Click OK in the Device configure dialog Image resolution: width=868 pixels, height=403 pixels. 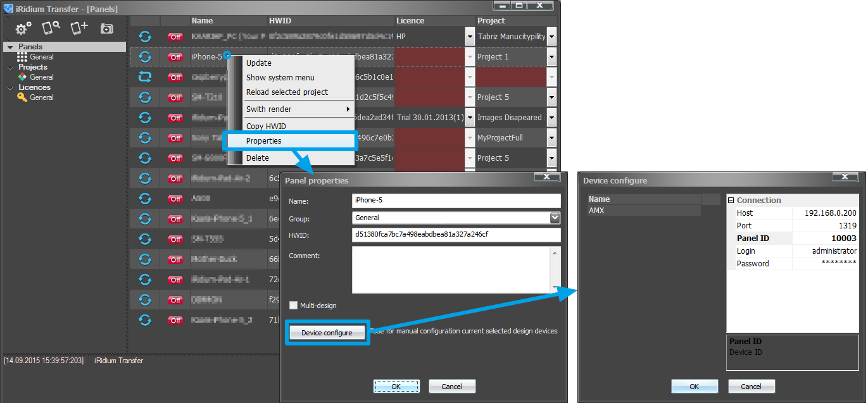pos(694,386)
